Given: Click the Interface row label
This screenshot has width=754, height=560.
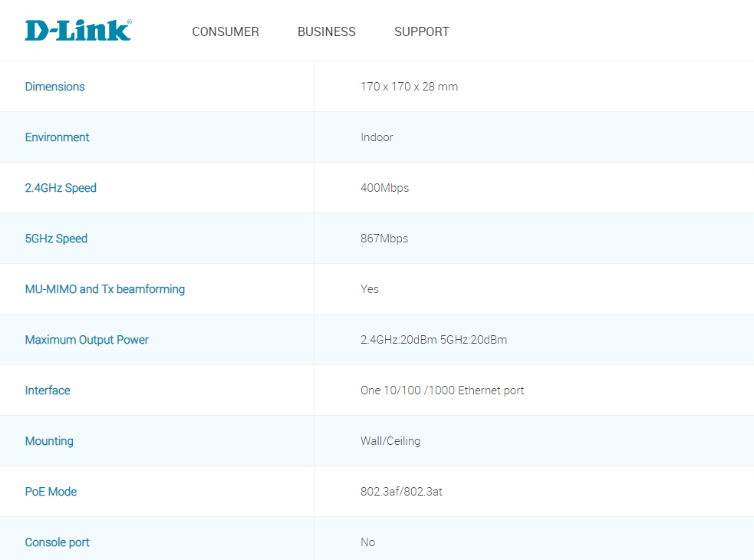Looking at the screenshot, I should click(x=48, y=390).
